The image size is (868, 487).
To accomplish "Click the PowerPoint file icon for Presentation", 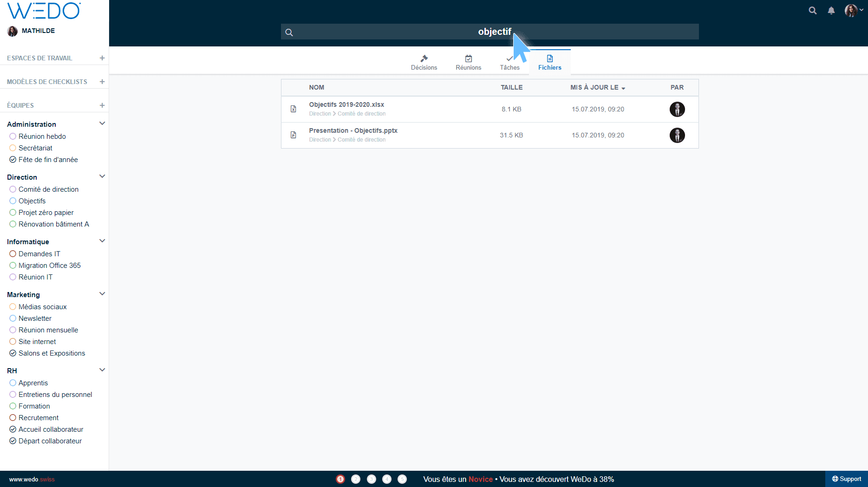I will coord(294,135).
